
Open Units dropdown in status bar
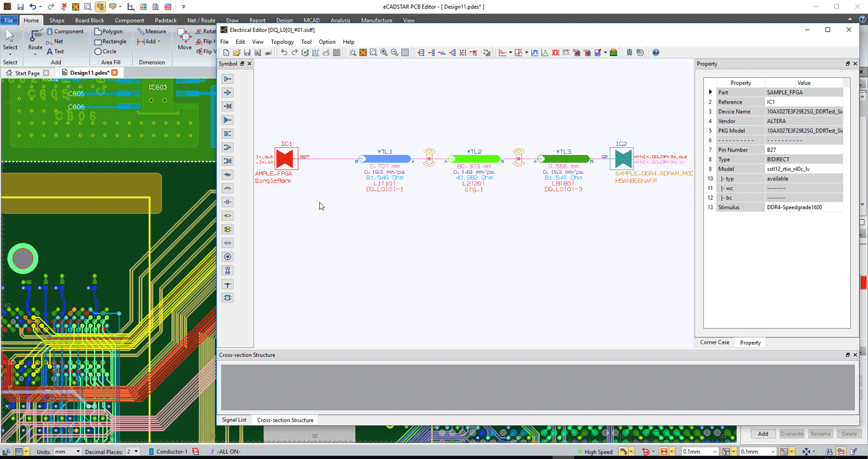(x=77, y=452)
